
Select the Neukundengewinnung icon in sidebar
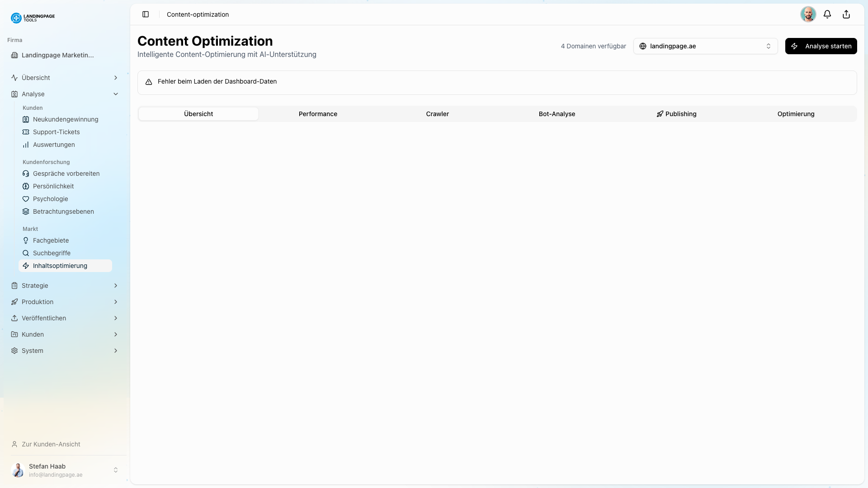(26, 119)
